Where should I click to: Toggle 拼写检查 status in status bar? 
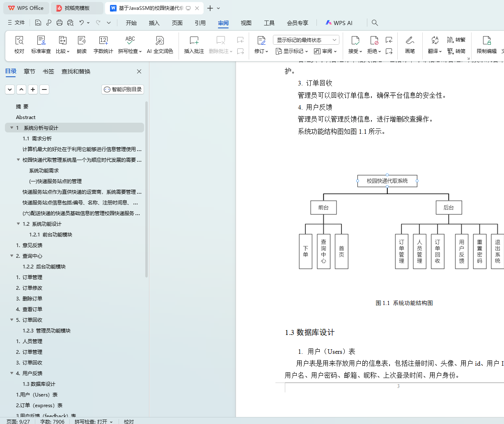tap(94, 421)
